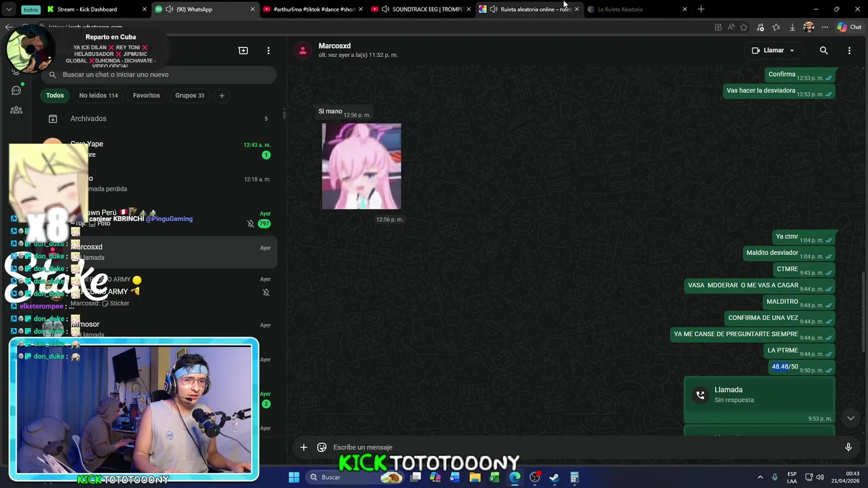868x488 pixels.
Task: Open Edge settings and more menu
Action: pos(825,27)
